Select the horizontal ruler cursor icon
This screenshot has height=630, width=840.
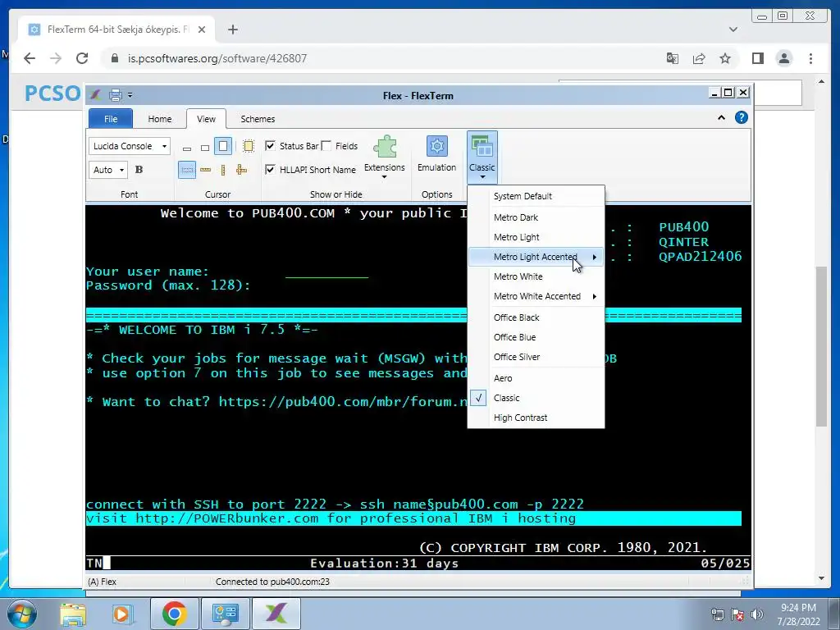(x=205, y=171)
